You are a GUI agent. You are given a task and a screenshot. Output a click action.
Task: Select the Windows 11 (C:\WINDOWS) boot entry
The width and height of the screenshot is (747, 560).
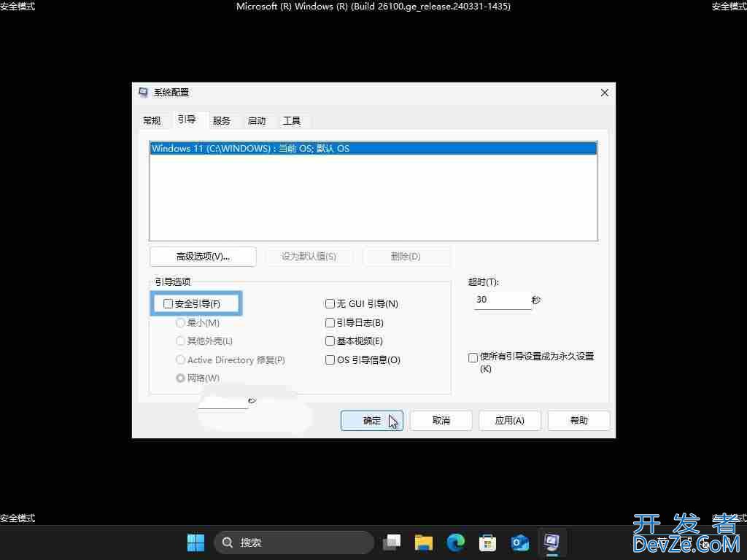[x=373, y=149]
